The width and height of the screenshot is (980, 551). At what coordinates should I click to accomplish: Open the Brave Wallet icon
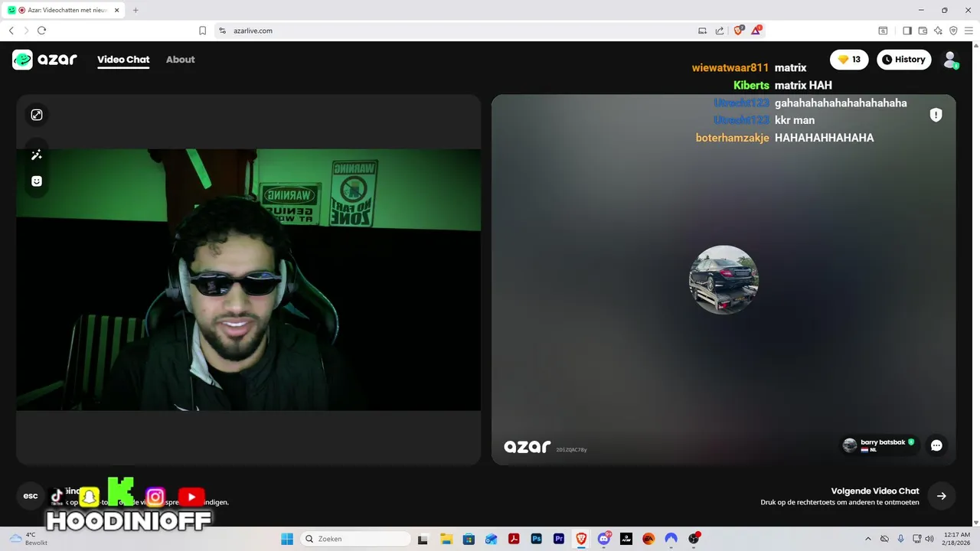923,31
